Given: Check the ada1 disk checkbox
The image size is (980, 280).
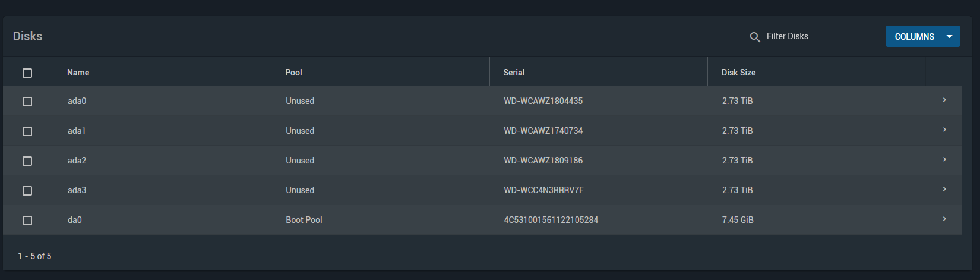Looking at the screenshot, I should point(27,131).
